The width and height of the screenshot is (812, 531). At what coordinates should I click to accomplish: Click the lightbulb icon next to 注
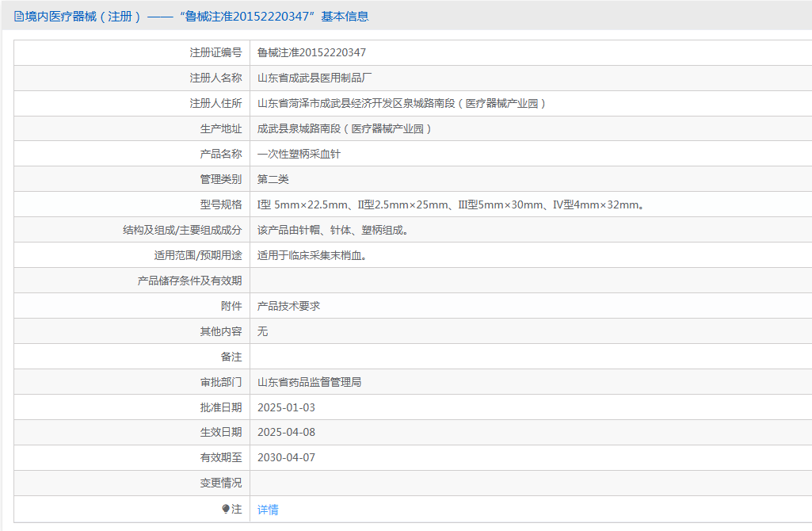point(226,510)
